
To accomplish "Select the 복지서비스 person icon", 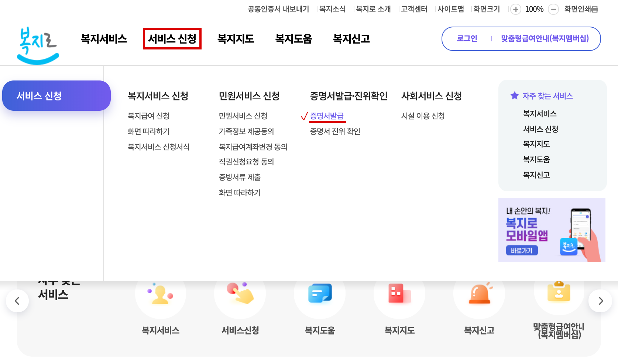I will [x=160, y=293].
